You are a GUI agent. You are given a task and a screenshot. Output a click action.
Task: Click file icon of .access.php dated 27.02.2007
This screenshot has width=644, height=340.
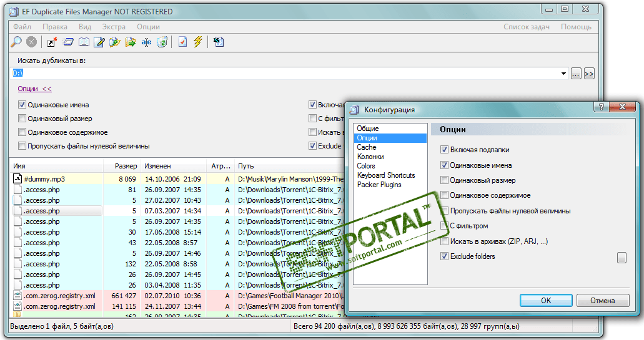tap(17, 200)
